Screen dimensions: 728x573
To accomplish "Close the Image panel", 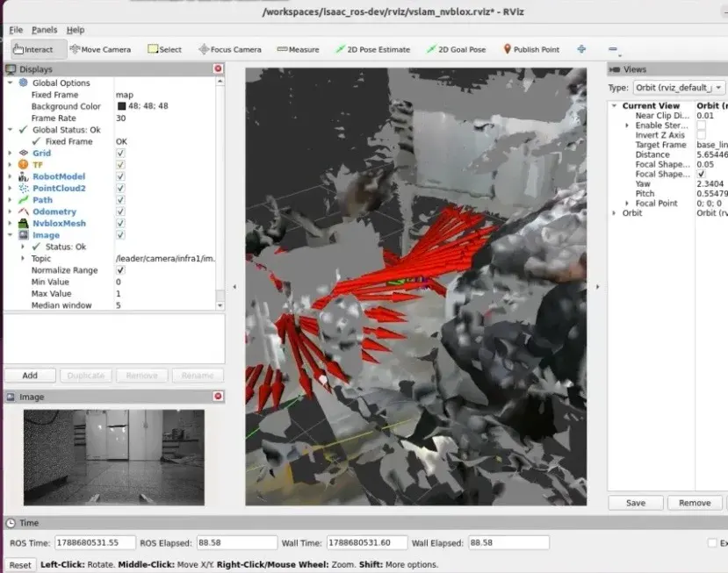I will pos(218,397).
